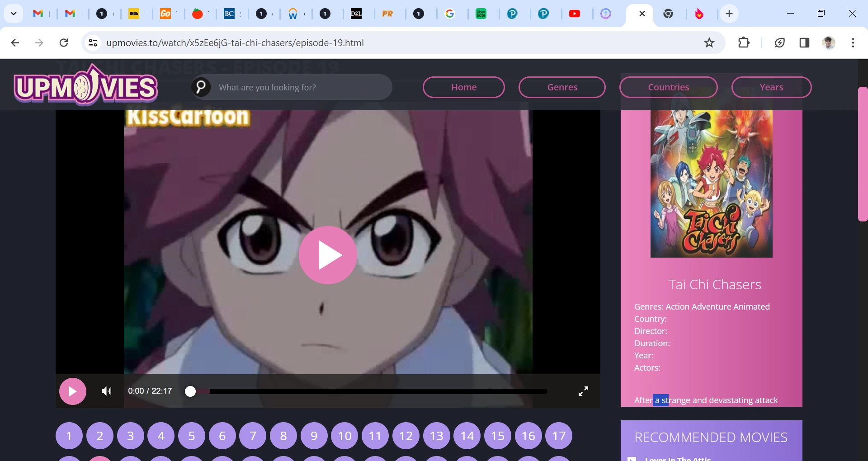This screenshot has width=868, height=461.
Task: Switch to the D2L tab
Action: 356,14
